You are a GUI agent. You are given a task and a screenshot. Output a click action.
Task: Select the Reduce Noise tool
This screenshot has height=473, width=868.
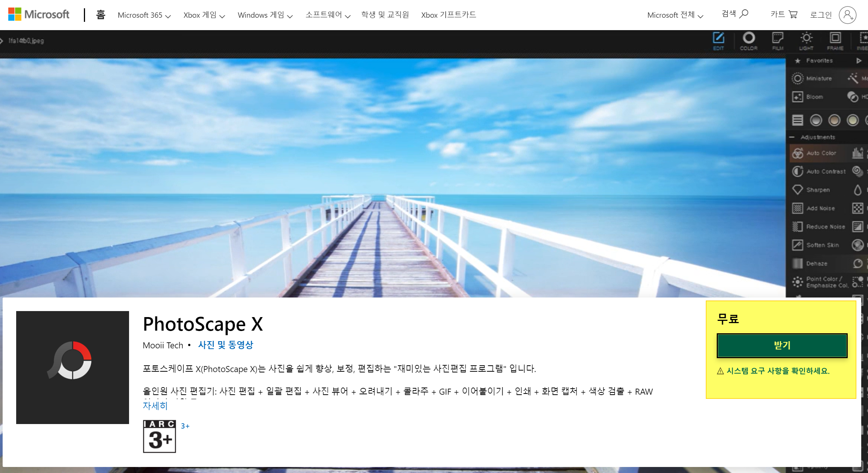coord(819,227)
